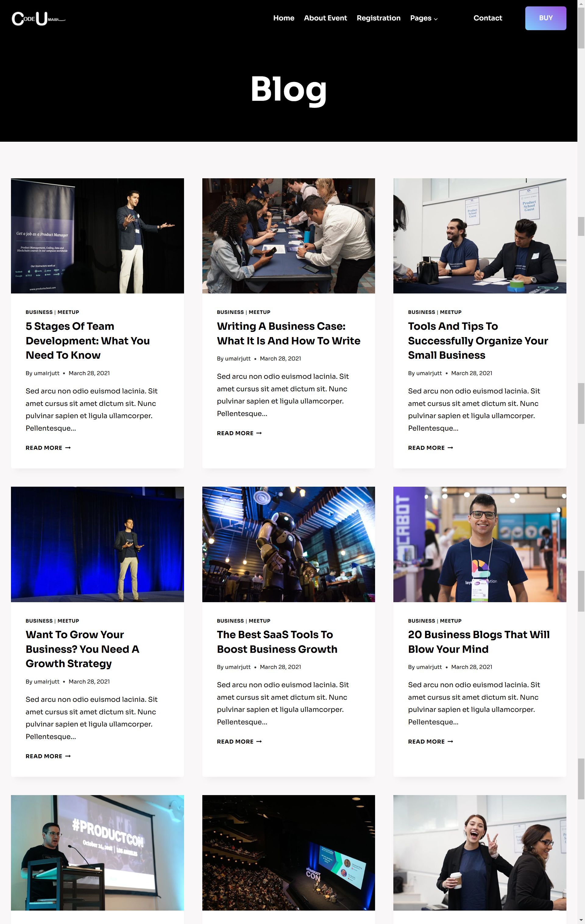Click author umairjutt on Growth Strategy post
Screen dimensions: 585x924
(46, 681)
